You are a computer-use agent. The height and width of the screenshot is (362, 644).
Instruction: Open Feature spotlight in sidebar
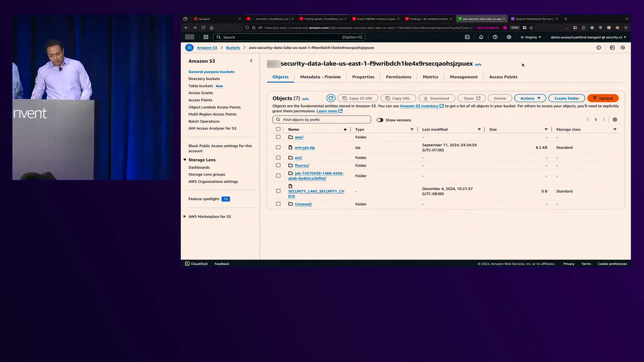click(204, 199)
